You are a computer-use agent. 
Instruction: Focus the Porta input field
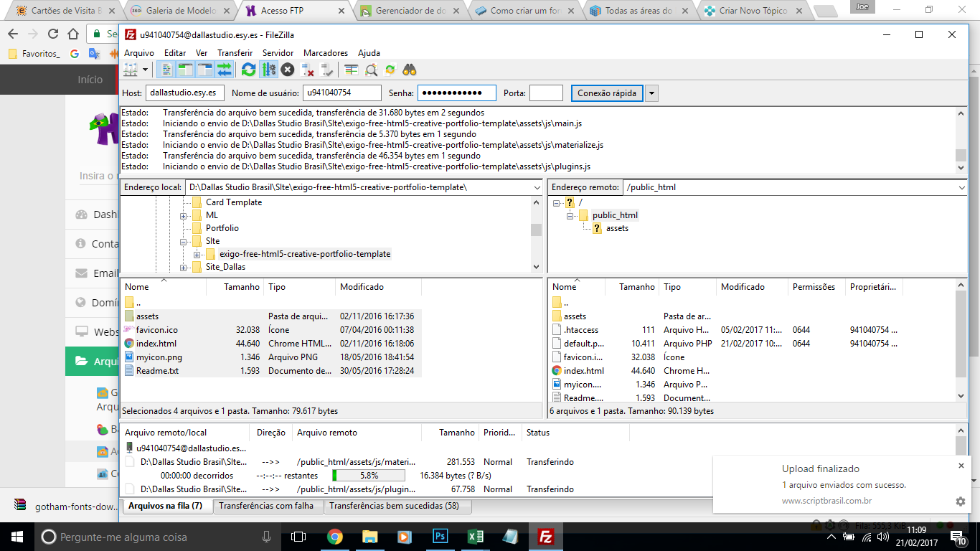click(x=546, y=93)
